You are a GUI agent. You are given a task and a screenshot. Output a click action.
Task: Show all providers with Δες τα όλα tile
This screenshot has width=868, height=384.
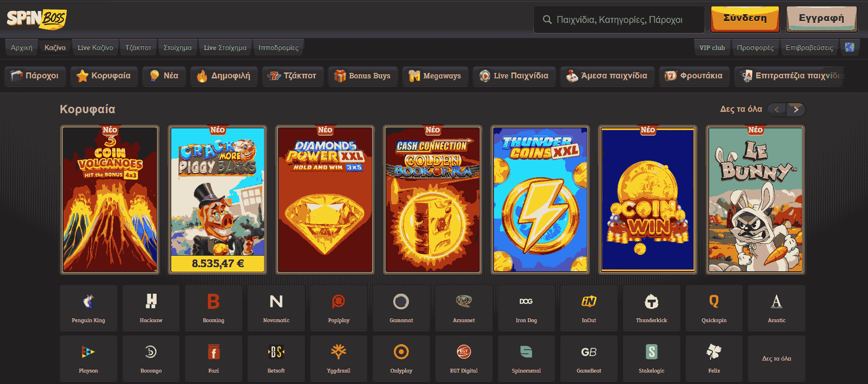pos(776,358)
